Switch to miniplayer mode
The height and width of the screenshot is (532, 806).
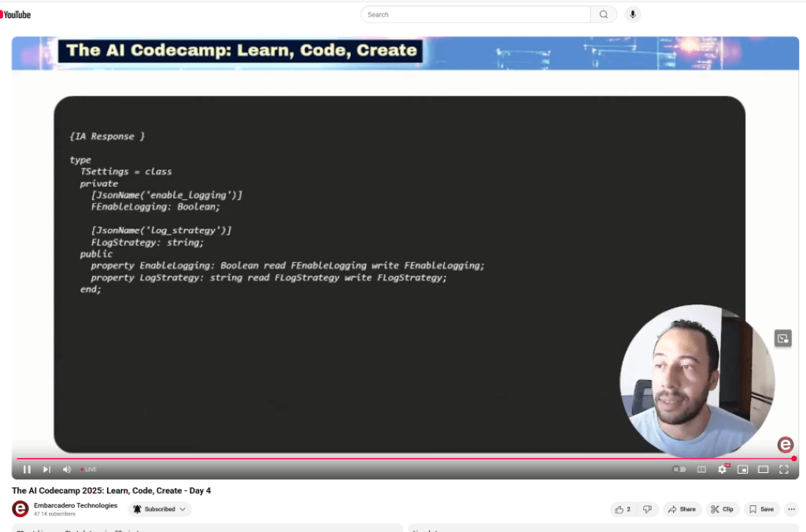742,469
